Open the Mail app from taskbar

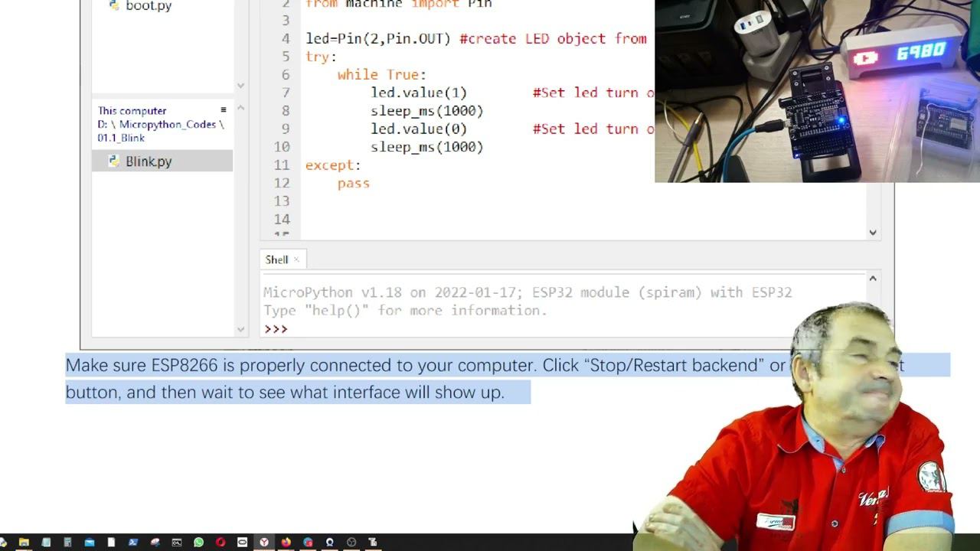(x=90, y=543)
